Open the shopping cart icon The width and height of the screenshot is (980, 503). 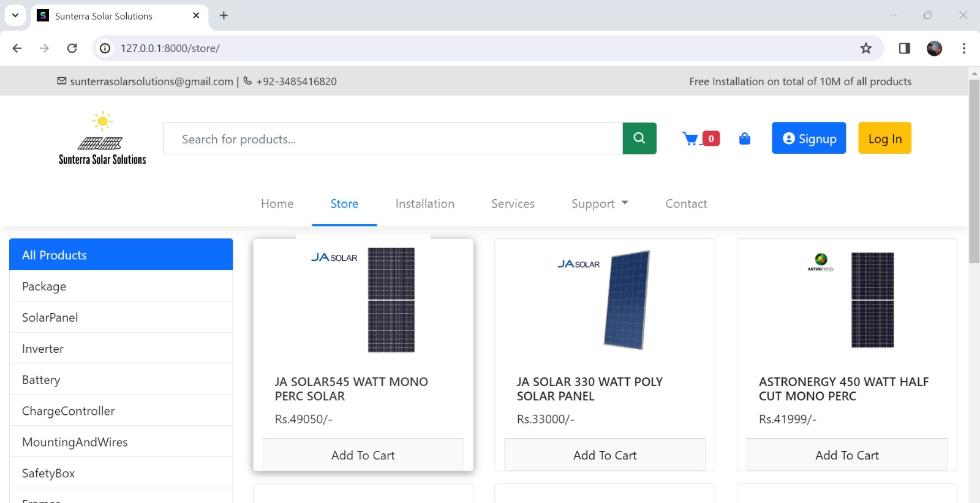point(690,139)
